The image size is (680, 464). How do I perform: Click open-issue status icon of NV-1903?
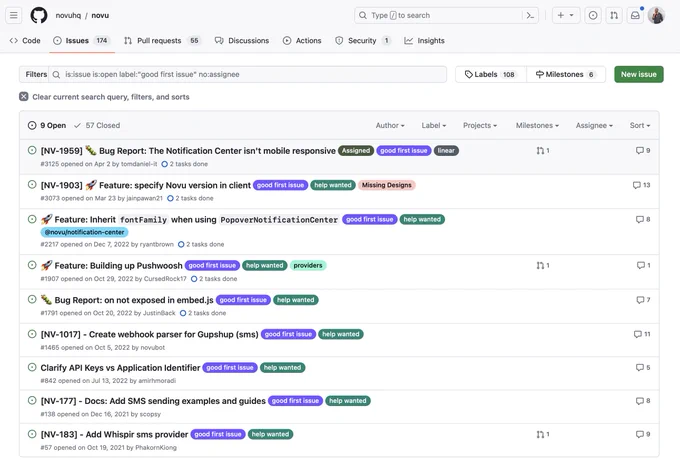coord(32,184)
